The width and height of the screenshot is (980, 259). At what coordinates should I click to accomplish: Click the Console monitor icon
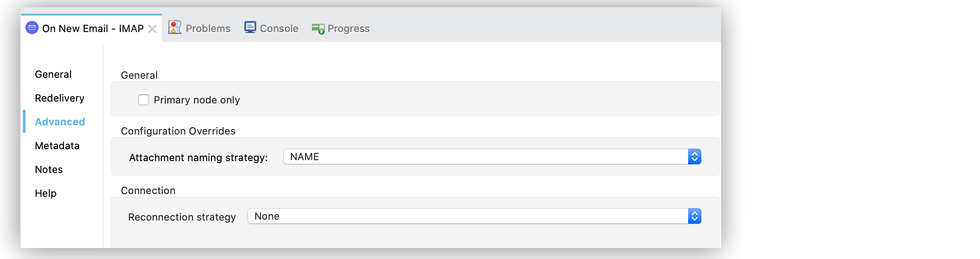[250, 27]
